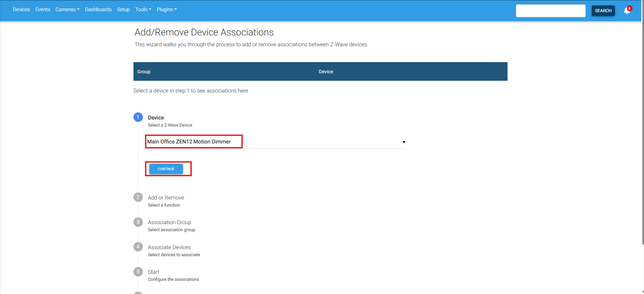644x294 pixels.
Task: Click 'Select devices to associate' subtitle
Action: pos(174,255)
